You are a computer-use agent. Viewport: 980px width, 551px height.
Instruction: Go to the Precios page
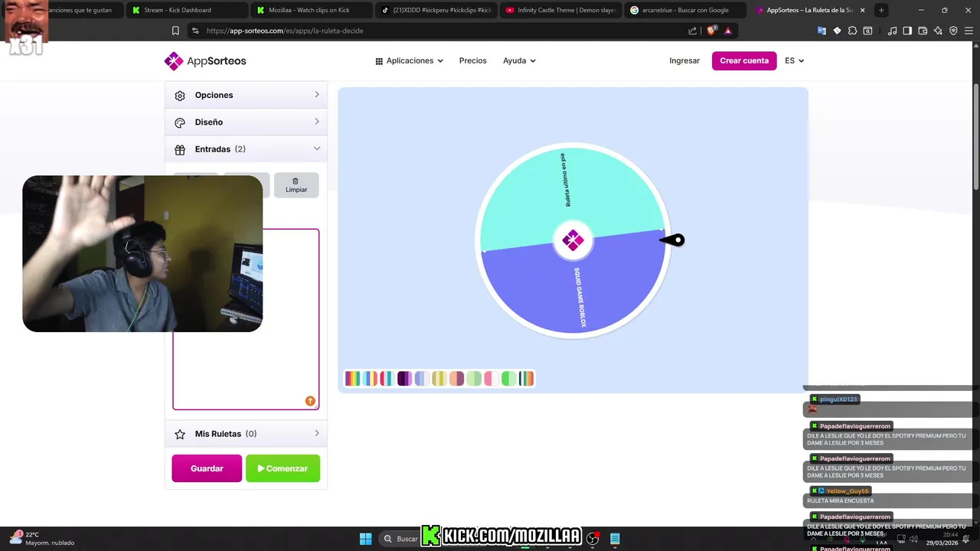coord(472,60)
